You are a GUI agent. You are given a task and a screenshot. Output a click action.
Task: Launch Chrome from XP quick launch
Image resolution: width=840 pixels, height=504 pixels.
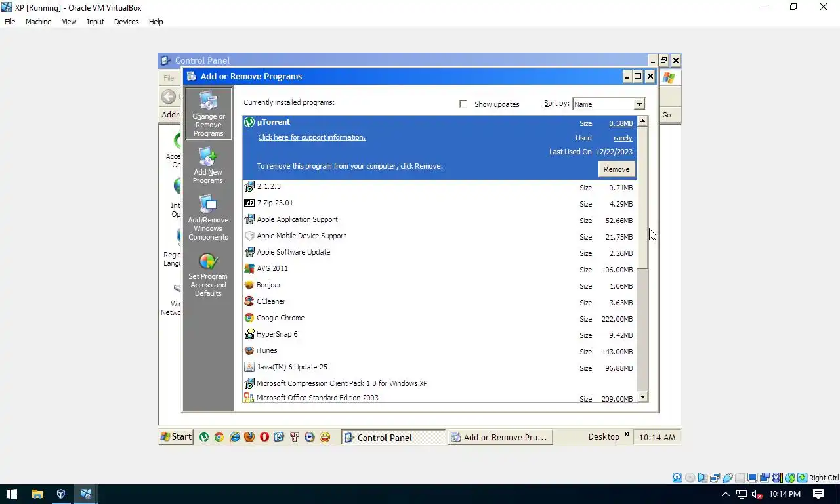(x=219, y=437)
